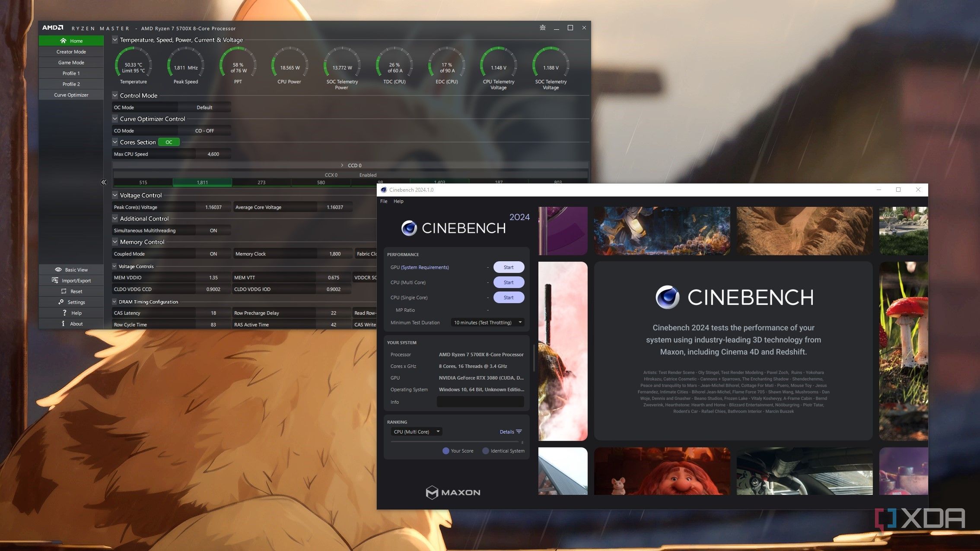The image size is (980, 551).
Task: Click the Reset icon in sidebar
Action: (x=64, y=291)
